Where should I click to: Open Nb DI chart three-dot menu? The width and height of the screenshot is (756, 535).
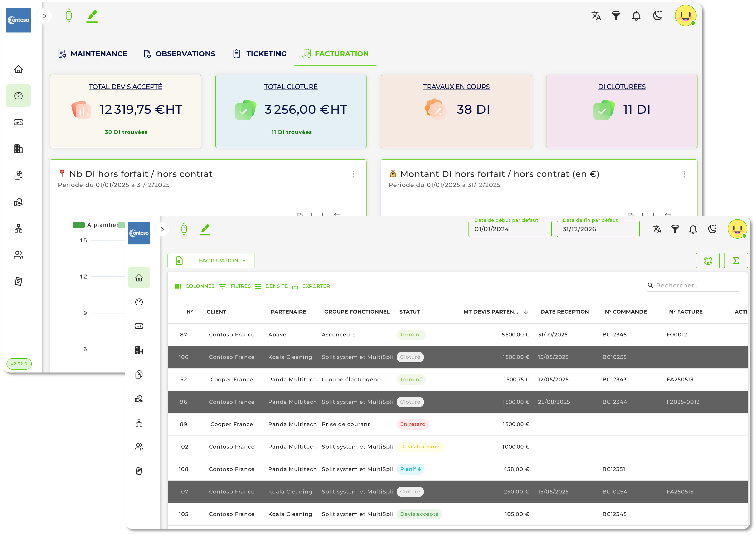[x=353, y=174]
